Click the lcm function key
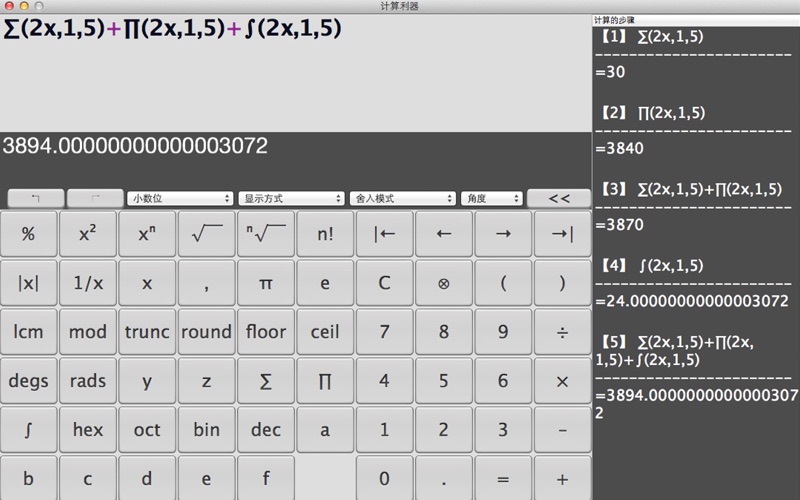The image size is (800, 500). [29, 332]
